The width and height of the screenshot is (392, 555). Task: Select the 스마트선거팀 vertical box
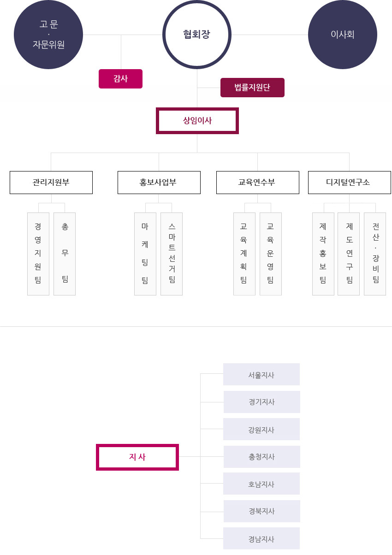click(172, 254)
